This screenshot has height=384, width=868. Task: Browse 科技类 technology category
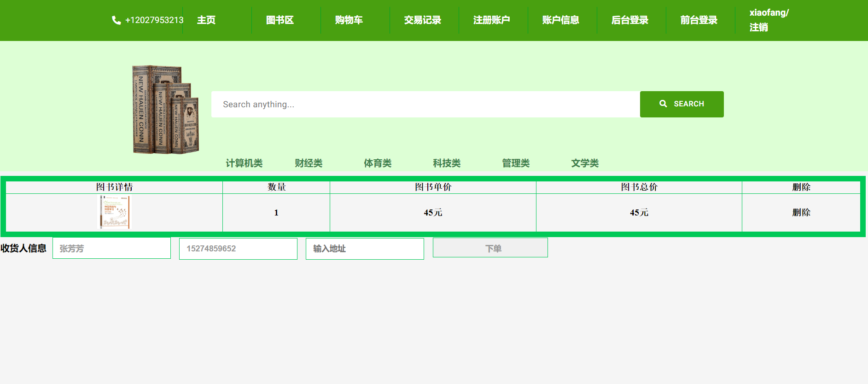[447, 163]
